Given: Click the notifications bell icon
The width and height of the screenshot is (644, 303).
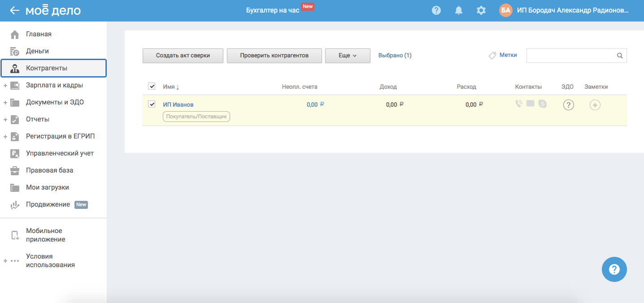Looking at the screenshot, I should coord(459,10).
